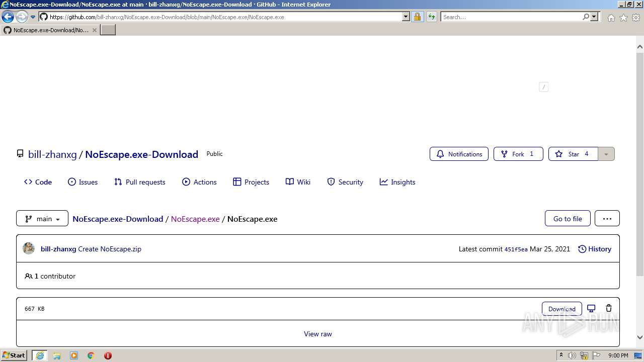
Task: Expand the main branch selector
Action: point(42,219)
